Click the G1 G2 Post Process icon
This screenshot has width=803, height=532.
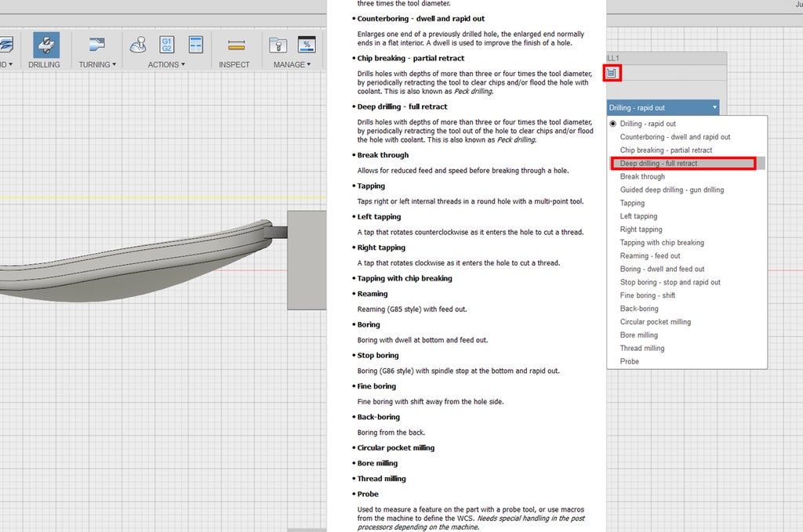(167, 45)
